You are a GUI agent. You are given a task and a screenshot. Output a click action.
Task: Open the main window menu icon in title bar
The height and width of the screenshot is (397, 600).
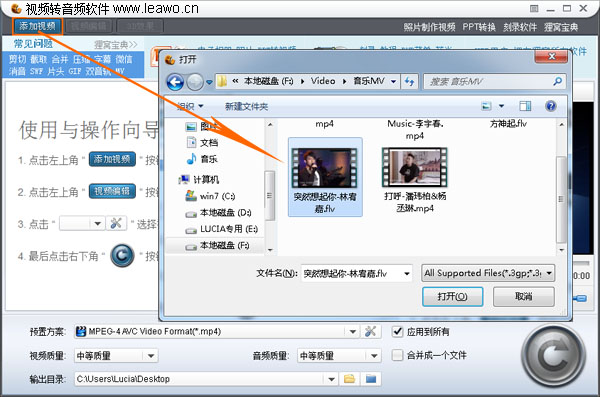tap(534, 8)
